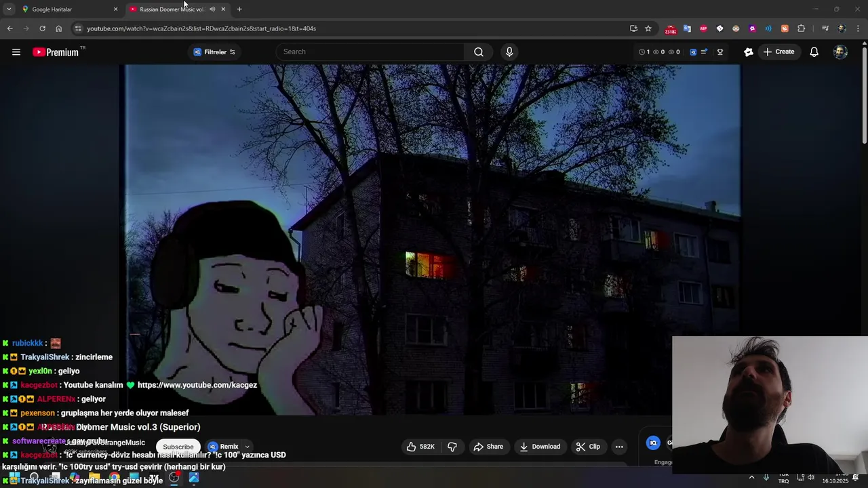The image size is (868, 488).
Task: Open the Create button
Action: coord(778,52)
